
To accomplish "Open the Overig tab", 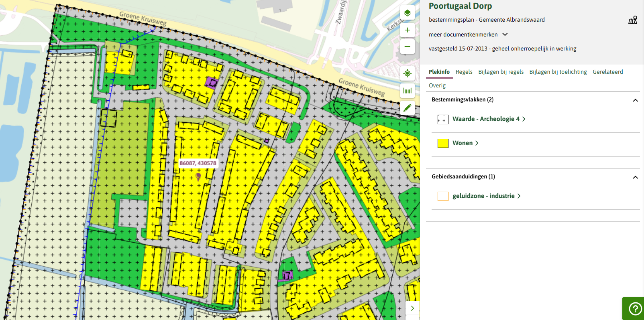I will click(437, 85).
